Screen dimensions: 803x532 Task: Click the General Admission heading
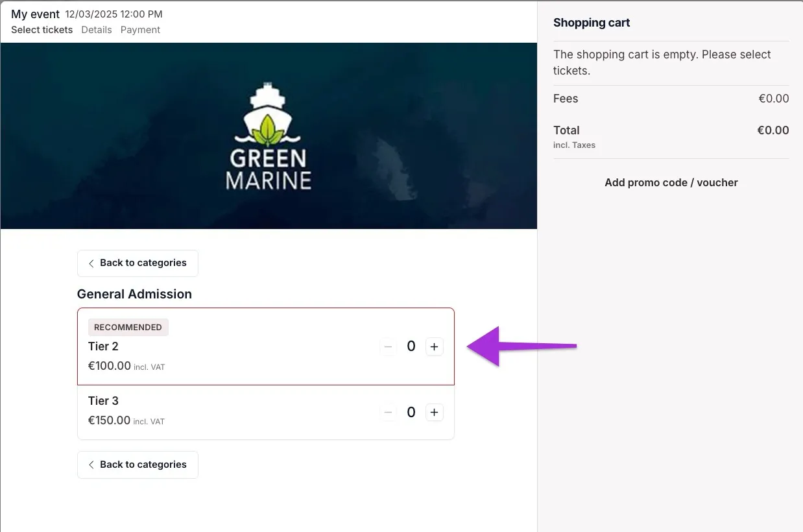pos(134,294)
